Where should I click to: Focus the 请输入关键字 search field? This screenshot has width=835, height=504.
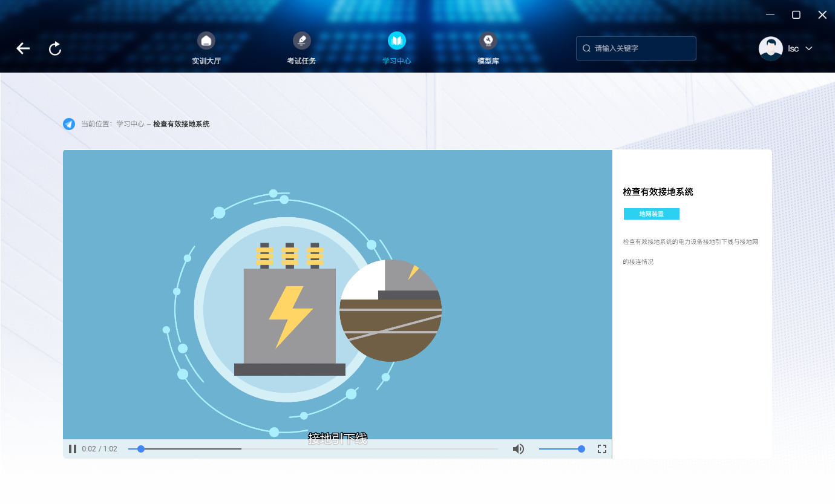636,48
